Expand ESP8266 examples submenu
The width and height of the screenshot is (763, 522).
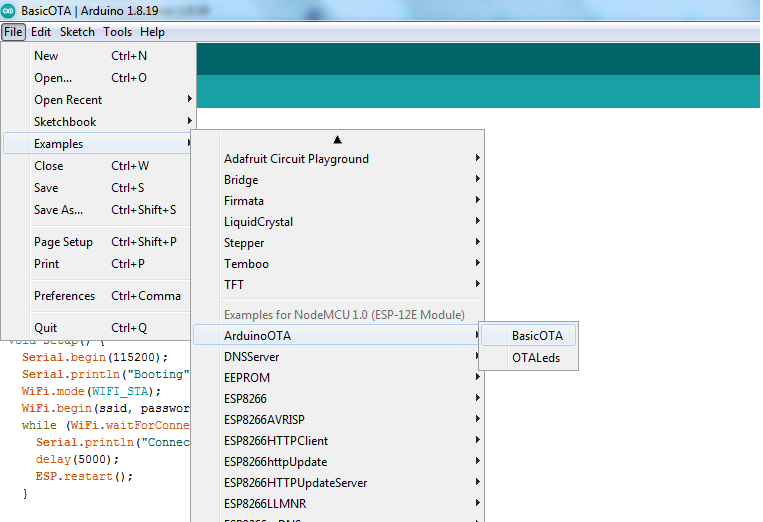pos(338,398)
